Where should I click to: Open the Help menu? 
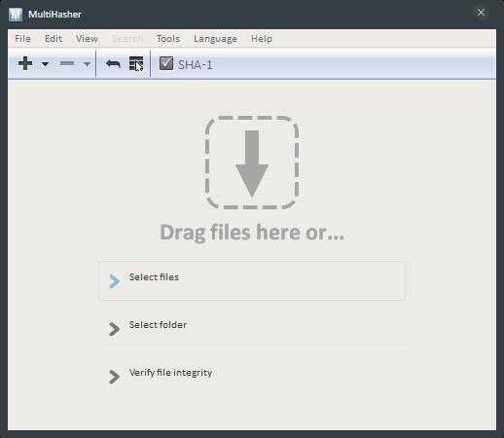point(262,39)
